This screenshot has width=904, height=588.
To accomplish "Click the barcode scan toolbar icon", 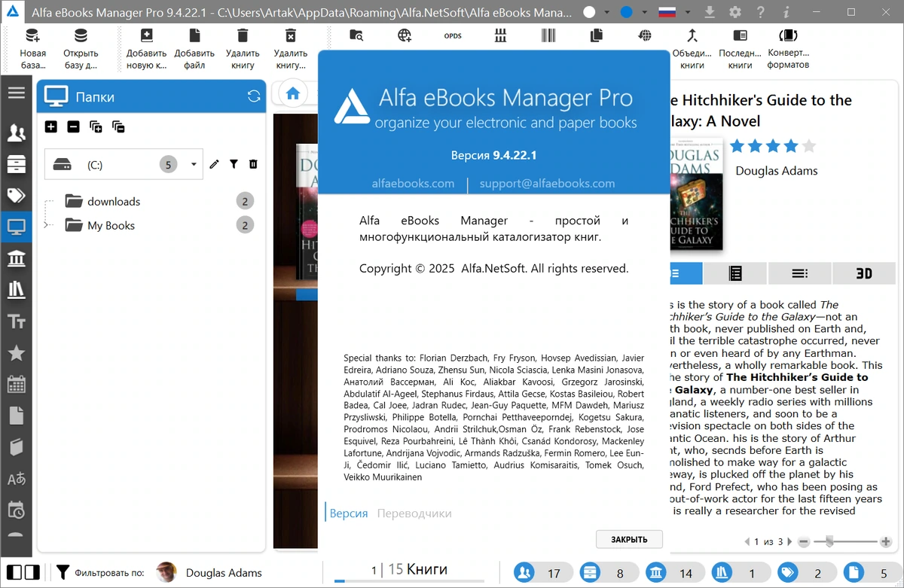I will (548, 35).
